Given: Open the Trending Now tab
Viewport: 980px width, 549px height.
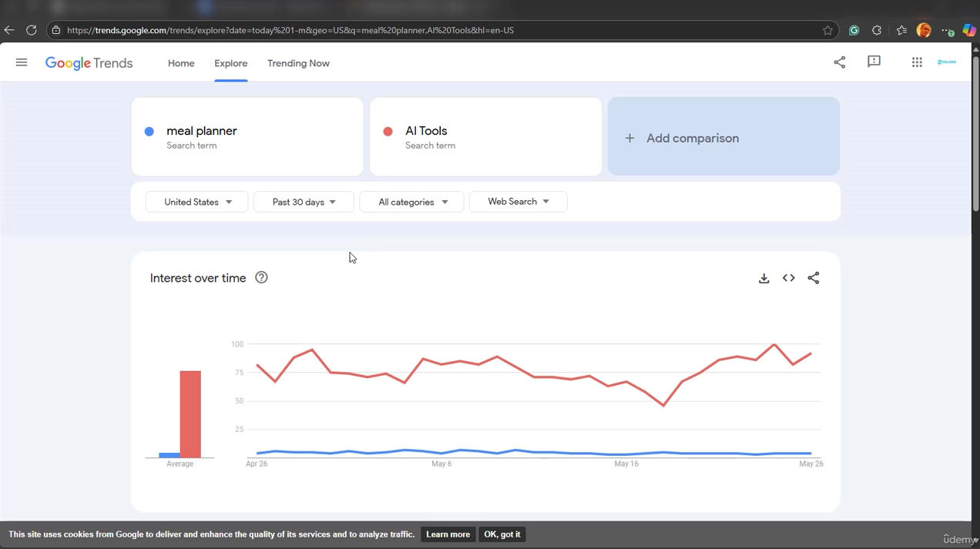Looking at the screenshot, I should pyautogui.click(x=298, y=63).
